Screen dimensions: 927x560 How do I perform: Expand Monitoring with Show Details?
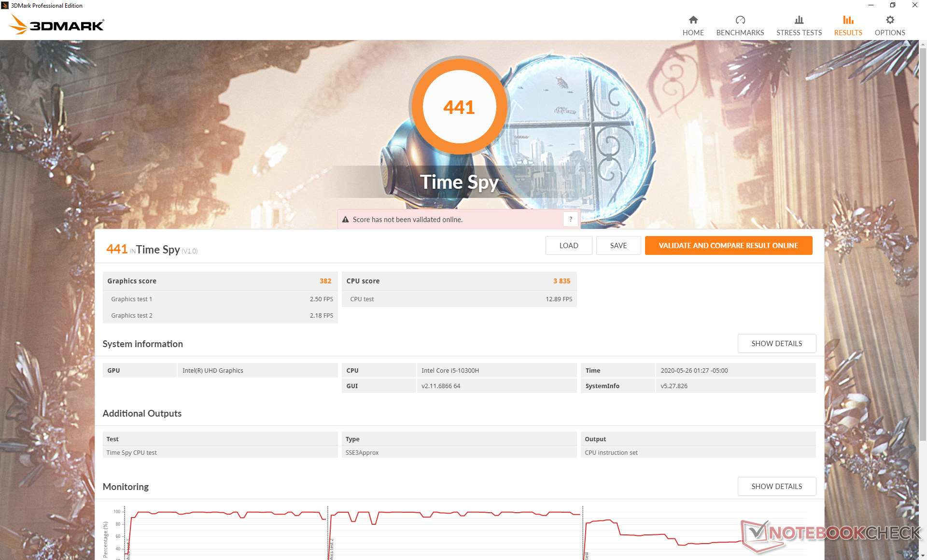(776, 486)
